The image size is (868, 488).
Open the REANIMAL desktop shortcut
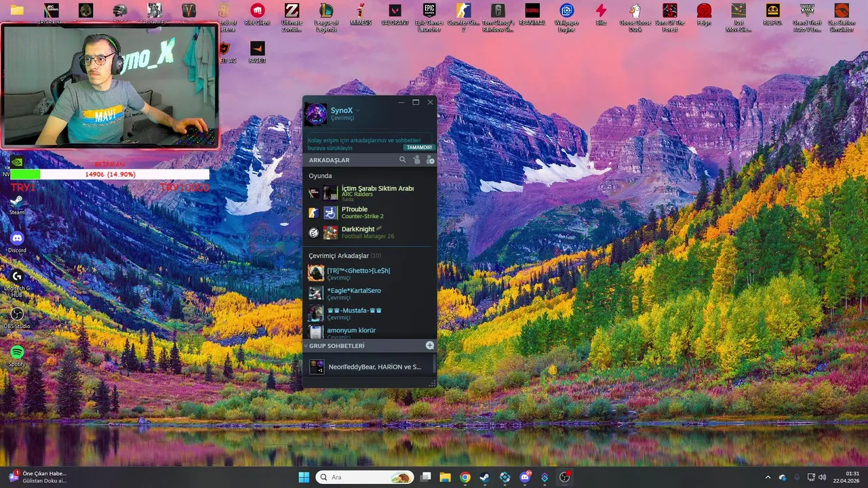532,15
